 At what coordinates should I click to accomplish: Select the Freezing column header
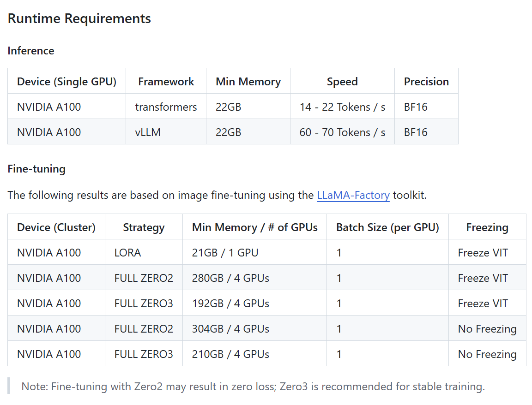coord(487,227)
